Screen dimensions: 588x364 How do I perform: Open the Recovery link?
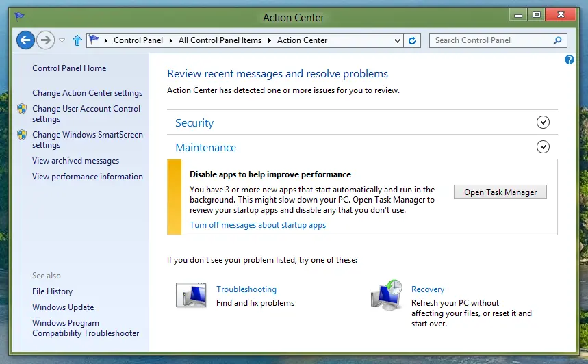428,289
